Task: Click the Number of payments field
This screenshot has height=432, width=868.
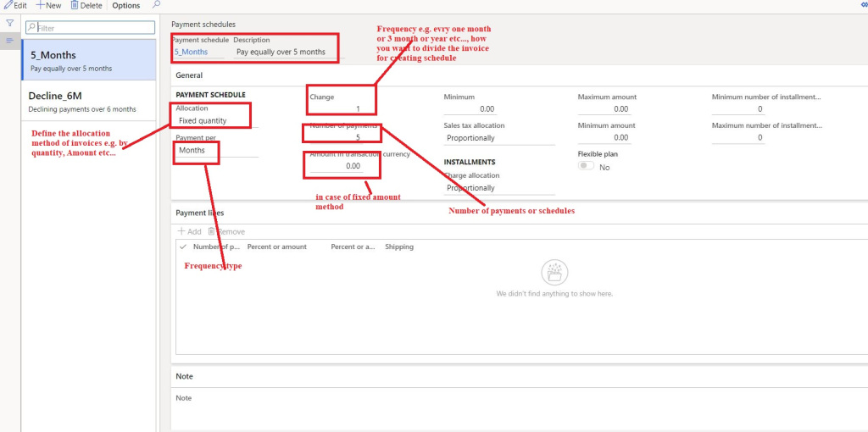Action: [x=343, y=137]
